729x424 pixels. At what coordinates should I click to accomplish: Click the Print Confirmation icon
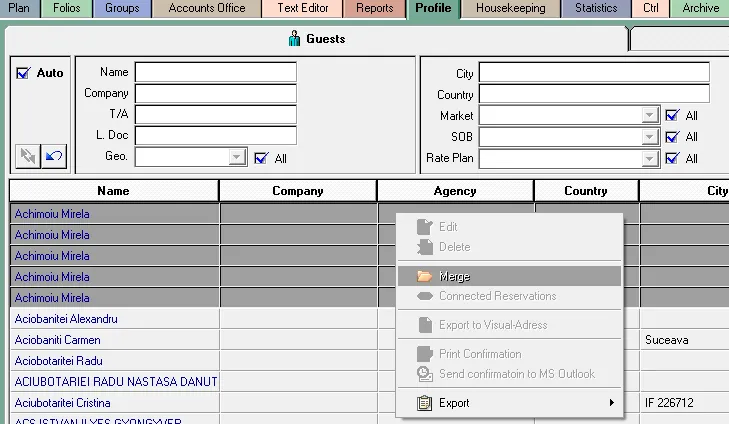[424, 354]
